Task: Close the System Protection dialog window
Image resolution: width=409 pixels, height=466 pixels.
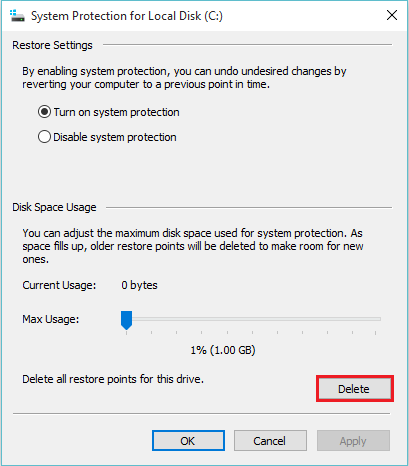Action: pos(392,15)
